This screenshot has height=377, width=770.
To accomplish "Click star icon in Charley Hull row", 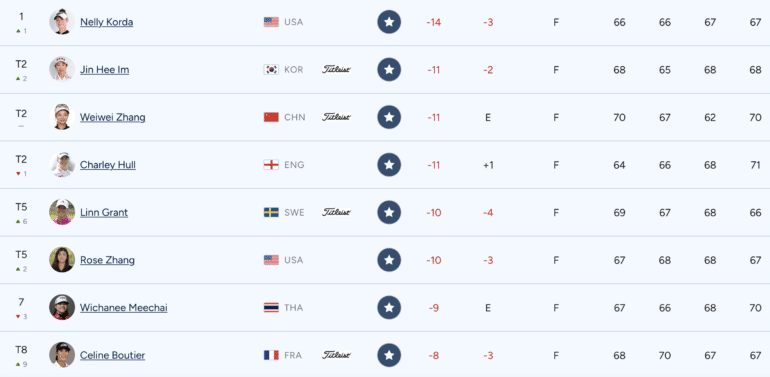I will pyautogui.click(x=389, y=165).
